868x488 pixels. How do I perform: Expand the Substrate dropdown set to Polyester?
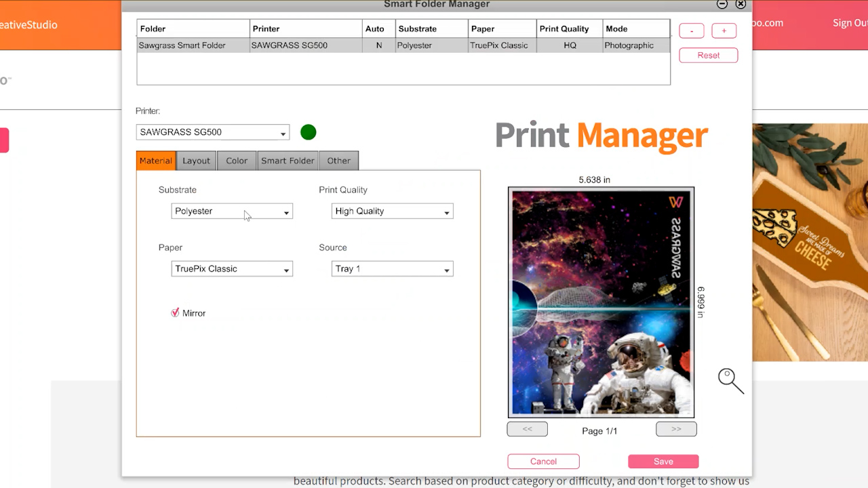coord(232,211)
